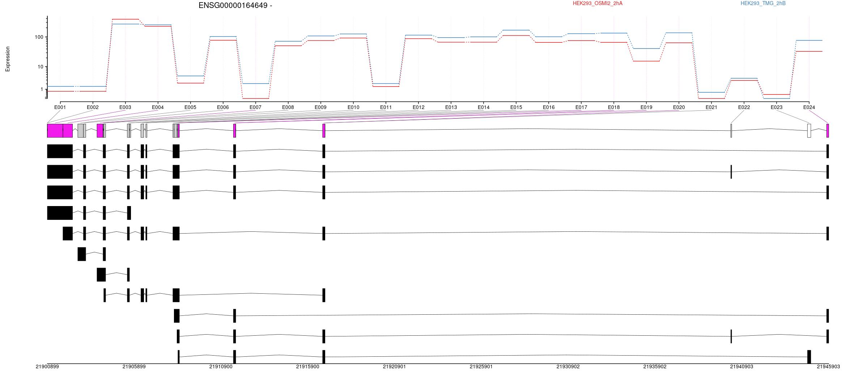Click exon label E007
Screen dimensions: 868x373
[x=255, y=107]
